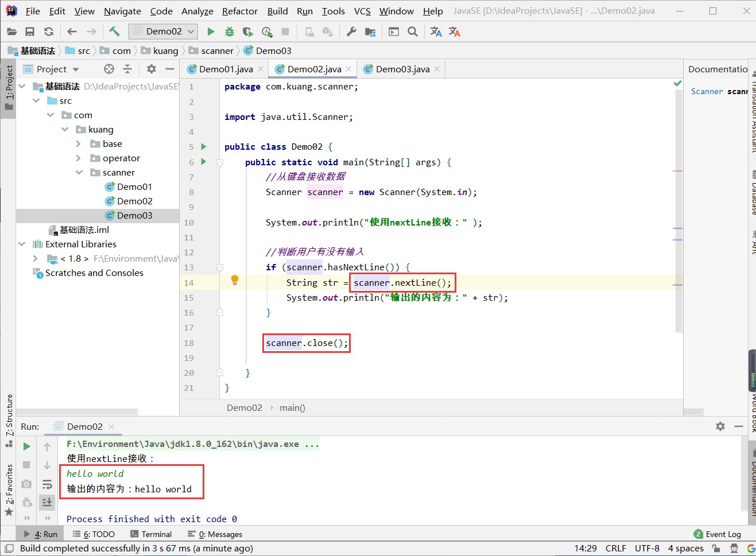The height and width of the screenshot is (556, 756).
Task: Select Demo01 file in project tree
Action: coord(134,187)
